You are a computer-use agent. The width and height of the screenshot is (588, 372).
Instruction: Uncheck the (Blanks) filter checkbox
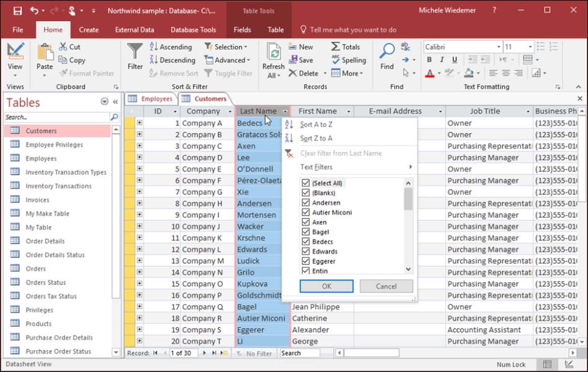306,193
